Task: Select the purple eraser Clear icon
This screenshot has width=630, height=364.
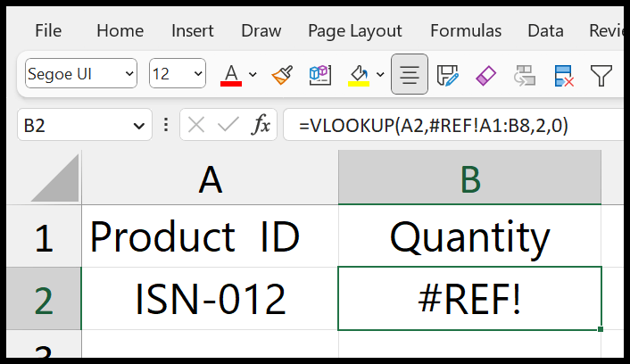Action: click(x=485, y=75)
